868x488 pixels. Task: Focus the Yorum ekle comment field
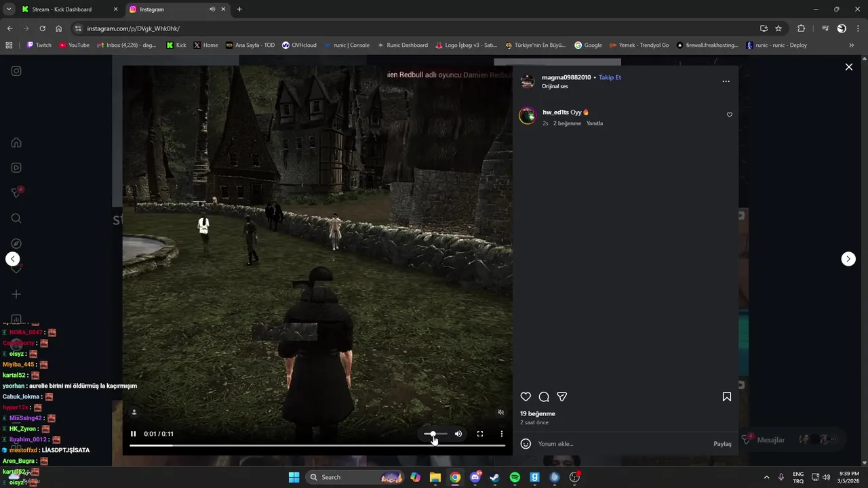coord(623,444)
